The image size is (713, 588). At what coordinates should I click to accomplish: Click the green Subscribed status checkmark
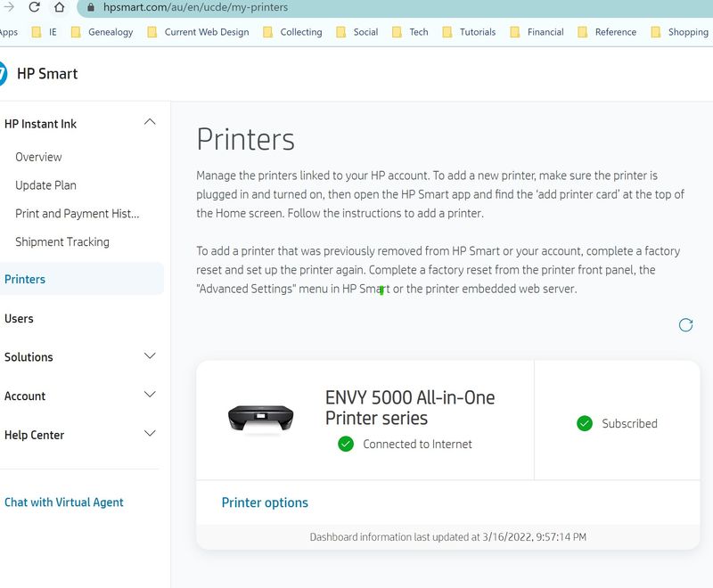(x=585, y=423)
